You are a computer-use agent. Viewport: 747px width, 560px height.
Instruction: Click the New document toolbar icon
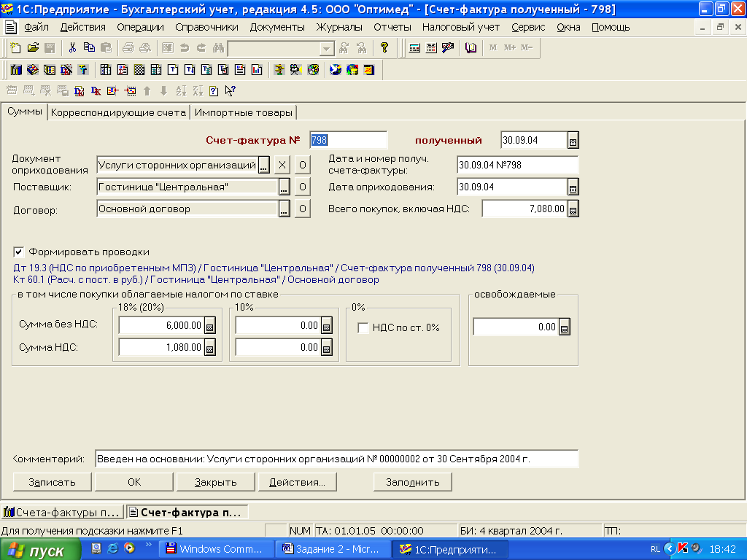click(x=16, y=47)
